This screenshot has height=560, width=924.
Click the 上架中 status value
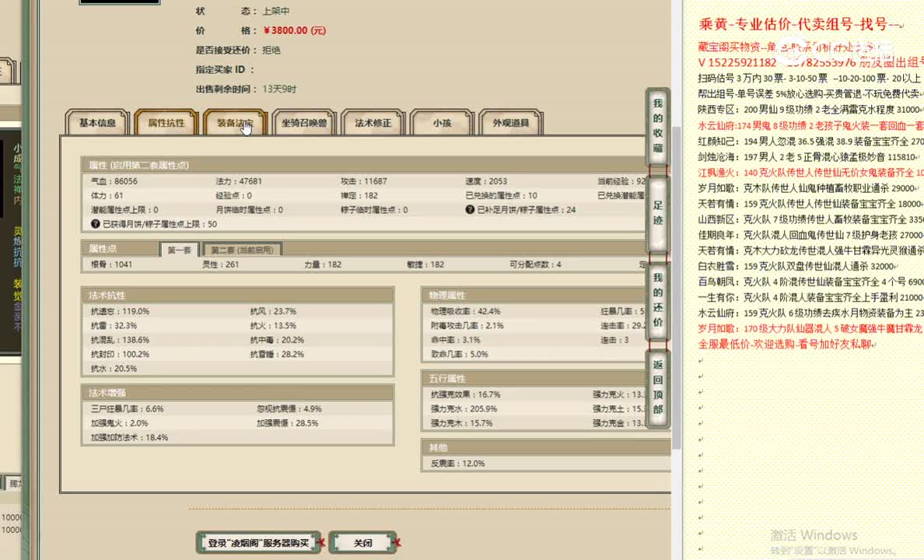click(276, 11)
